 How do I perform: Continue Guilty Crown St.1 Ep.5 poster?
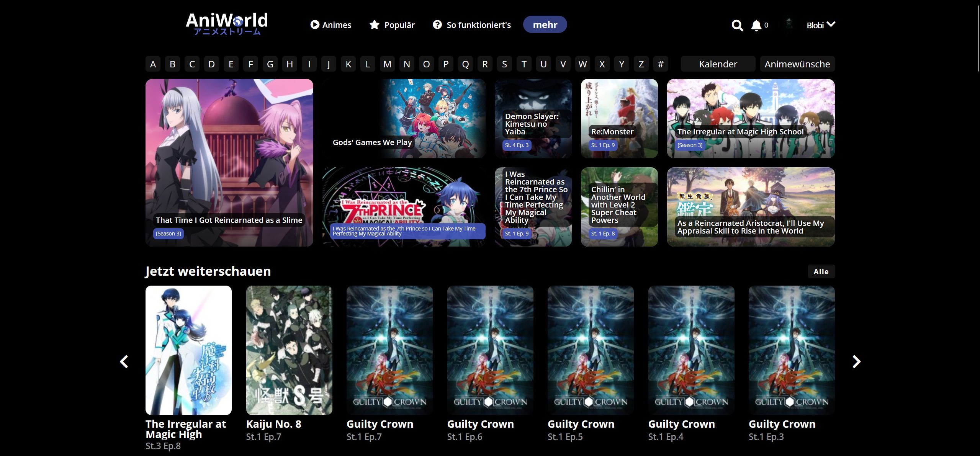[591, 350]
